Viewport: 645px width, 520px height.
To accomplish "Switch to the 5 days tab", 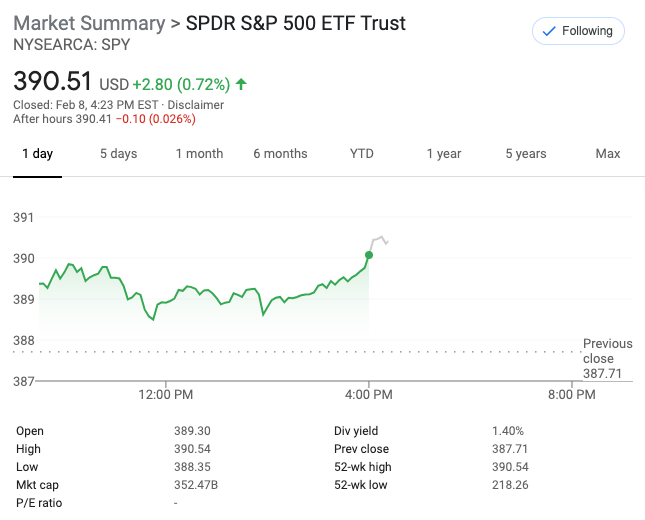I will 118,154.
